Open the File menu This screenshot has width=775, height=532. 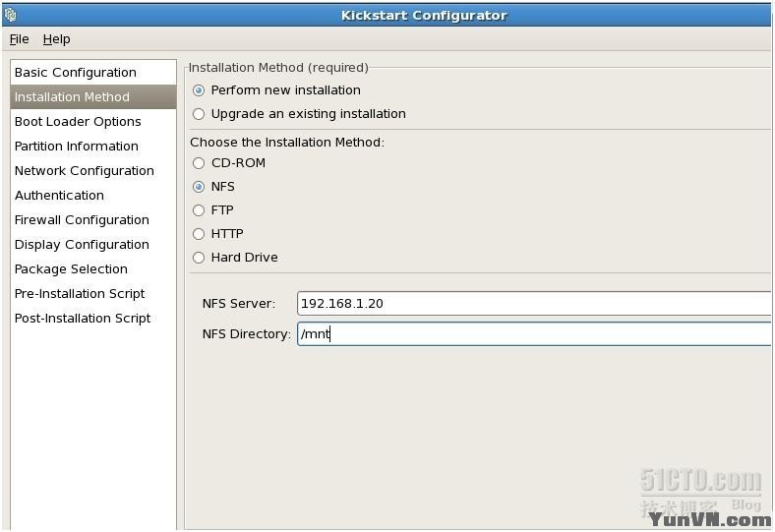click(19, 39)
